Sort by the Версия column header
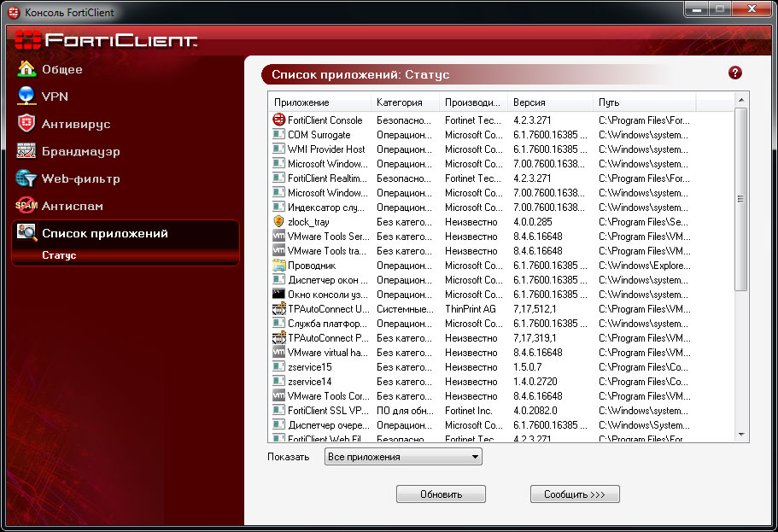This screenshot has width=778, height=532. point(550,102)
